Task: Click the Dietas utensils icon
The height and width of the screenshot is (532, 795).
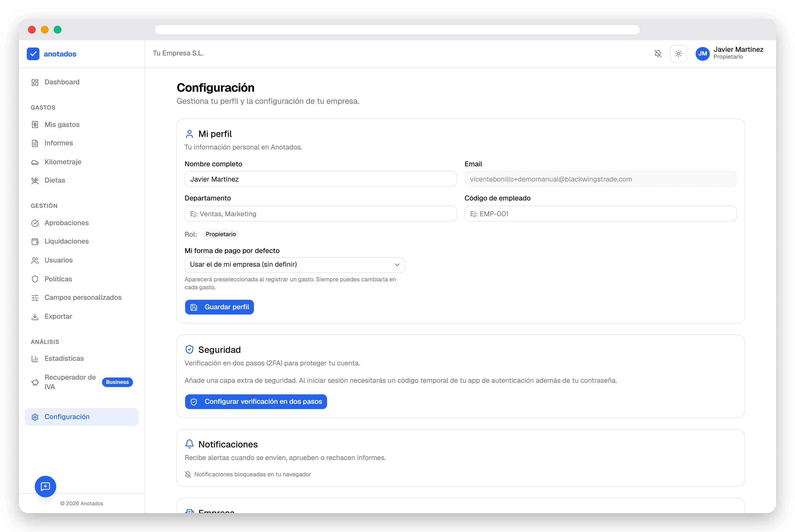Action: (x=35, y=180)
